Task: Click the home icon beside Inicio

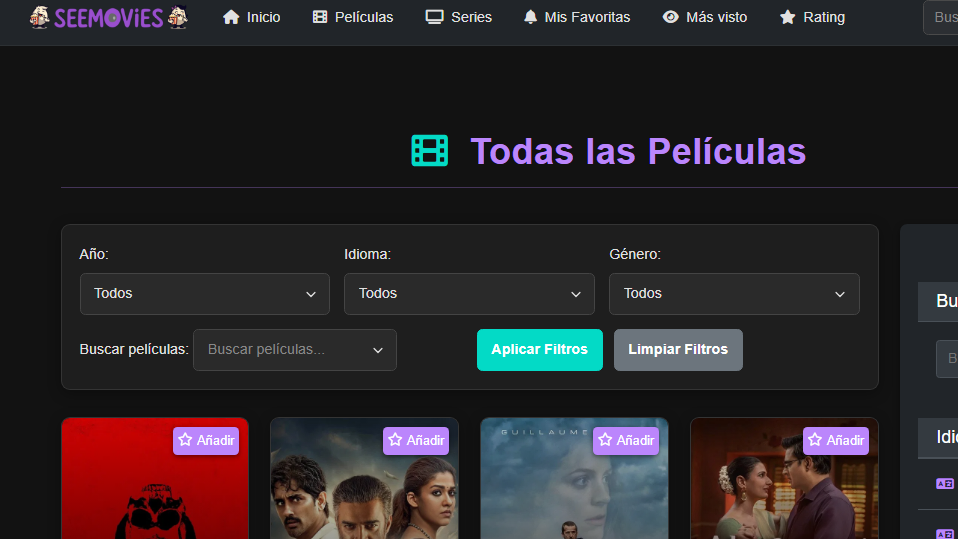Action: pos(231,17)
